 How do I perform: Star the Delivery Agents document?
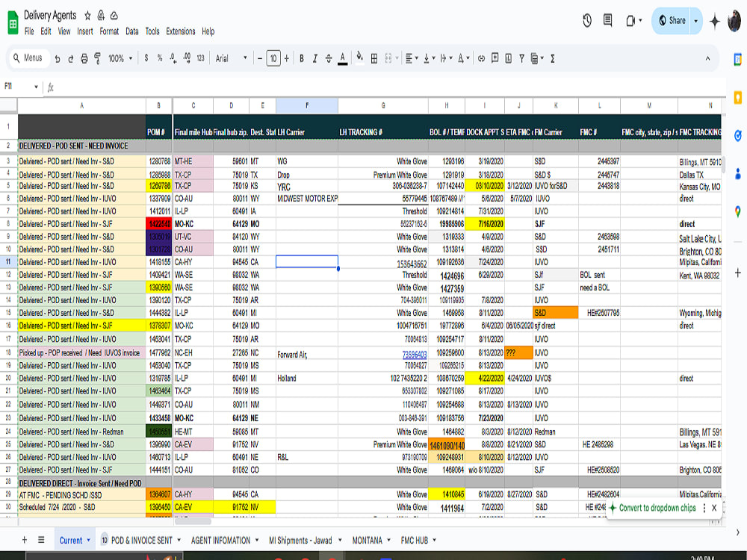[x=87, y=16]
